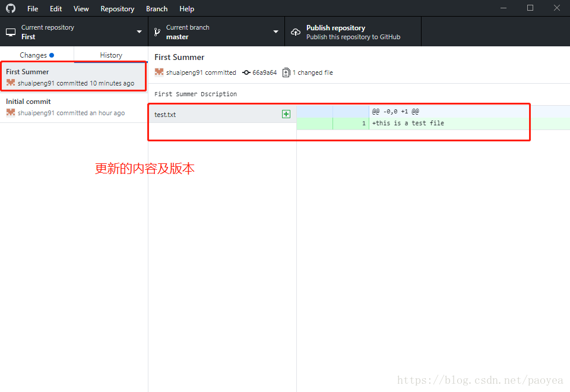Viewport: 570px width, 392px height.
Task: Click line number 1 in diff gutter
Action: point(363,124)
